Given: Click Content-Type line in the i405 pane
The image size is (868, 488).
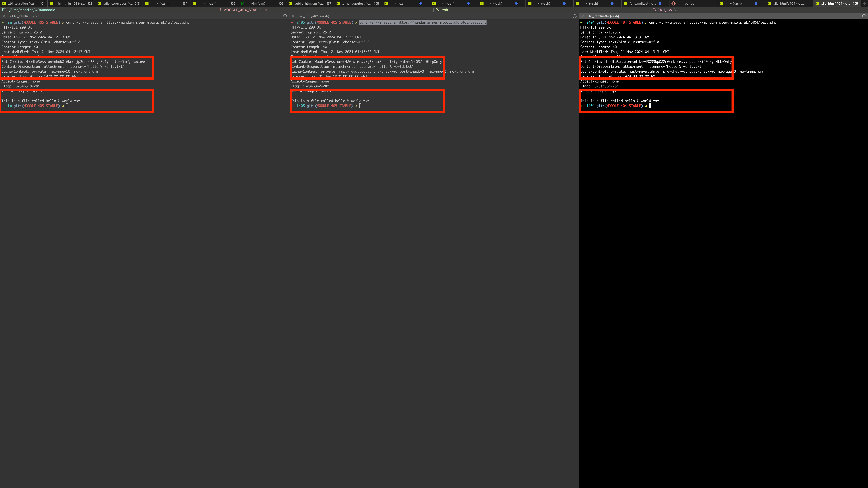Looking at the screenshot, I should [330, 42].
